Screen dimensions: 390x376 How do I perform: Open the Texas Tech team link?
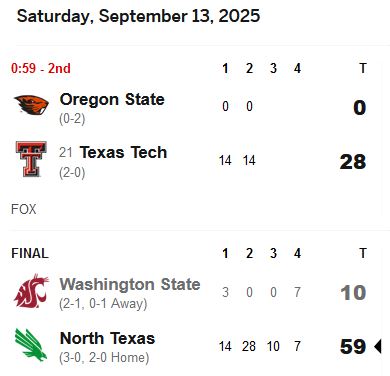pyautogui.click(x=123, y=152)
